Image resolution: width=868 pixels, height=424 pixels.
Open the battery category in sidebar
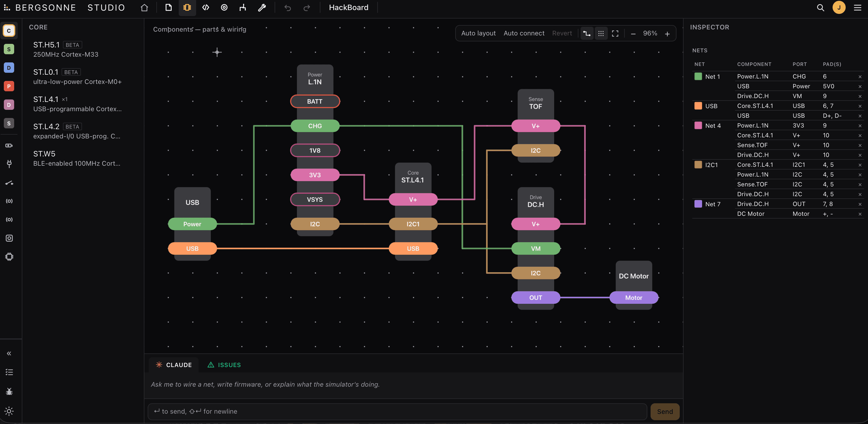coord(9,146)
